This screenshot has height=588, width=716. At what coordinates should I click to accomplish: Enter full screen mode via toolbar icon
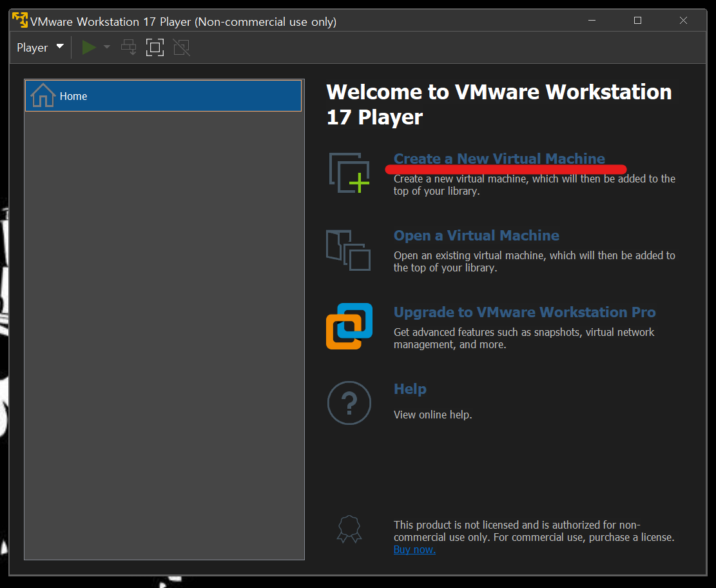click(155, 47)
